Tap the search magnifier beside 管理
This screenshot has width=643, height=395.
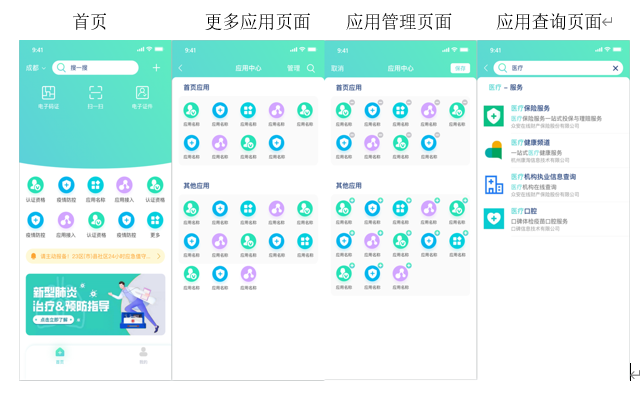(311, 68)
